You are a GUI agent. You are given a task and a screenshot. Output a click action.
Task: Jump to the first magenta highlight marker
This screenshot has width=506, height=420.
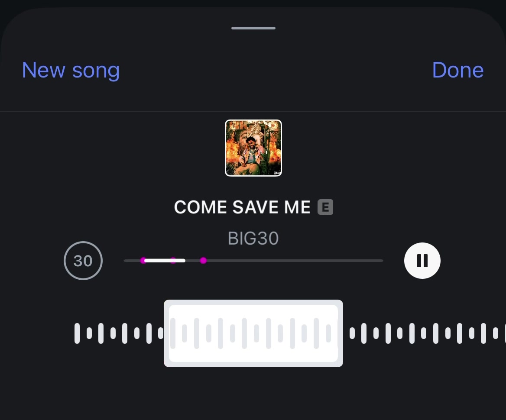tap(143, 260)
